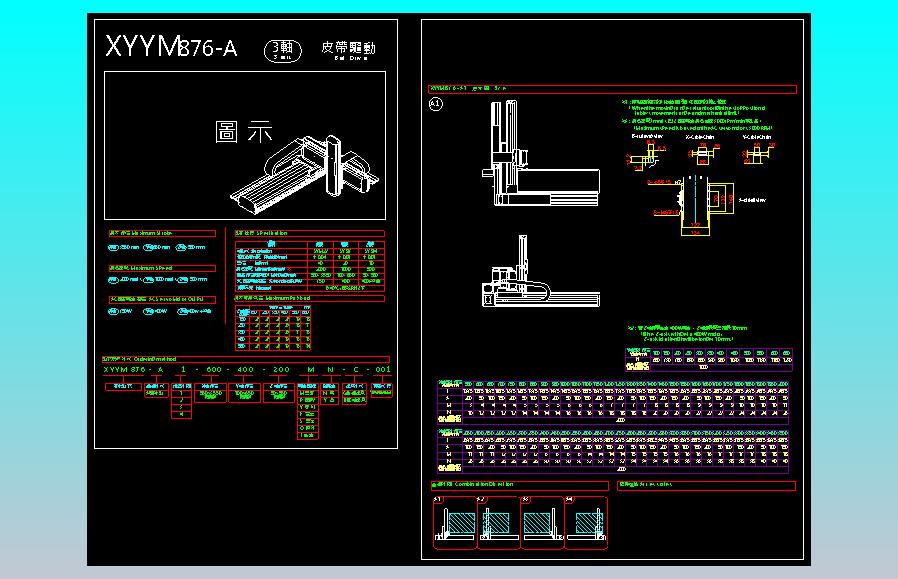Click the Z-axis side view detail diagram
This screenshot has height=579, width=898.
click(x=695, y=205)
